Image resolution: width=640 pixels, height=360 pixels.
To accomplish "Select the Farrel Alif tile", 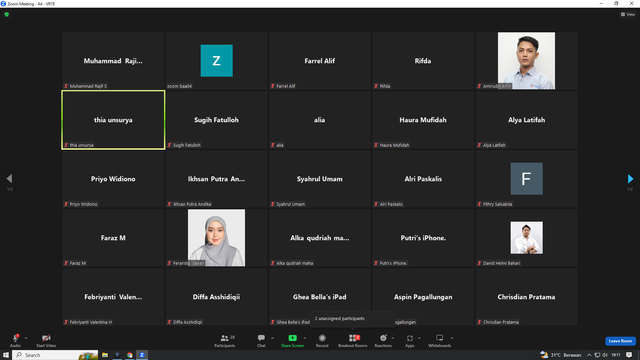I will (320, 60).
